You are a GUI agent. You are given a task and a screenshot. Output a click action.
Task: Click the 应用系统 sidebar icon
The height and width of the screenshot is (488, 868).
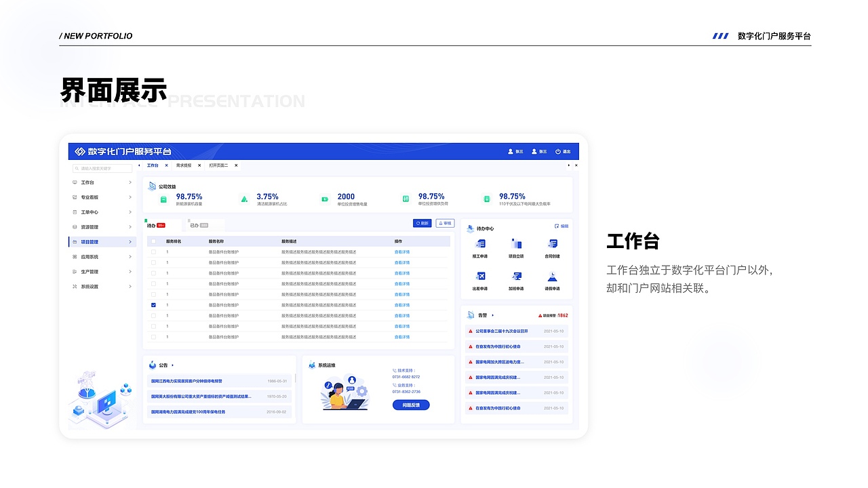point(75,257)
